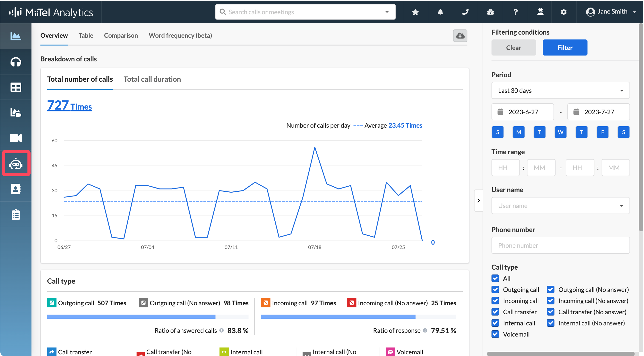Image resolution: width=644 pixels, height=356 pixels.
Task: Open the Period Last 30 days dropdown
Action: (560, 90)
